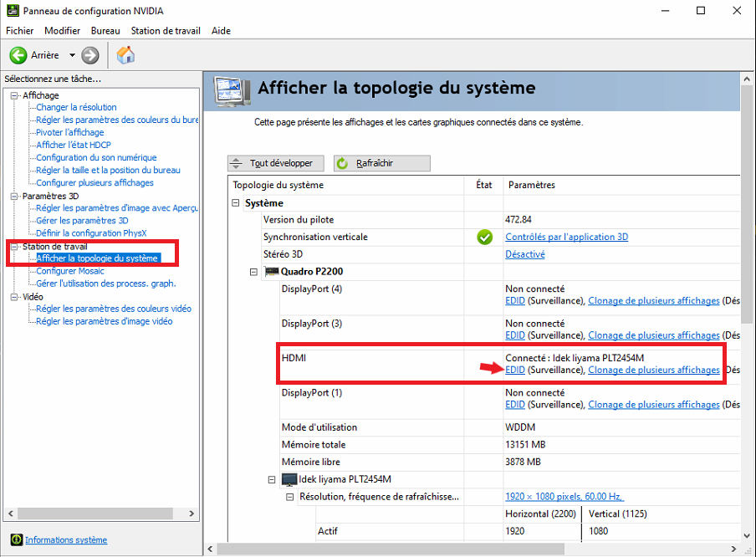Collapse the Système topology node

[236, 203]
